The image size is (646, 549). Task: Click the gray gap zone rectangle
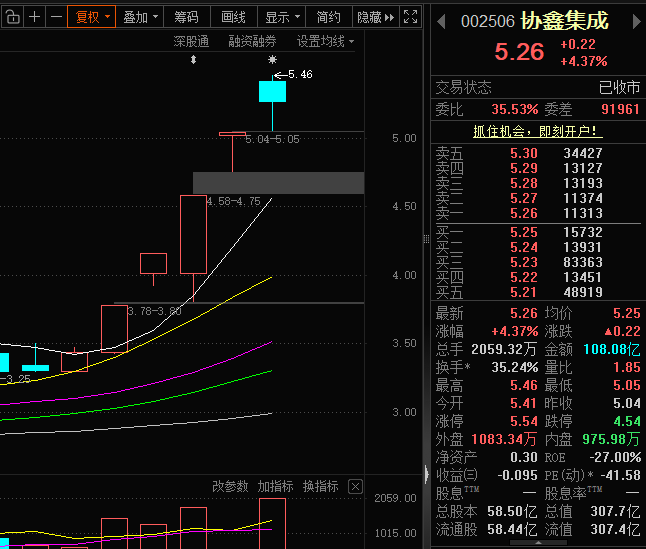click(279, 183)
